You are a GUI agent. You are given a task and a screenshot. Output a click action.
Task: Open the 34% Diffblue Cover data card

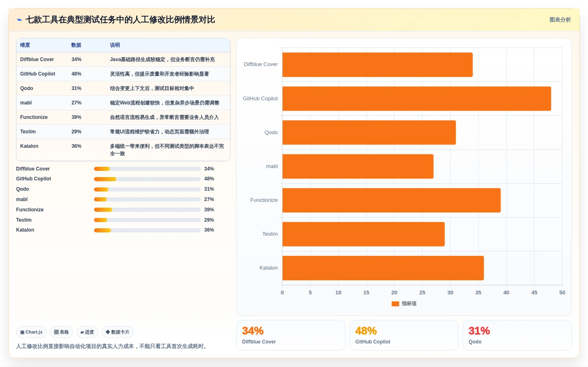click(291, 335)
